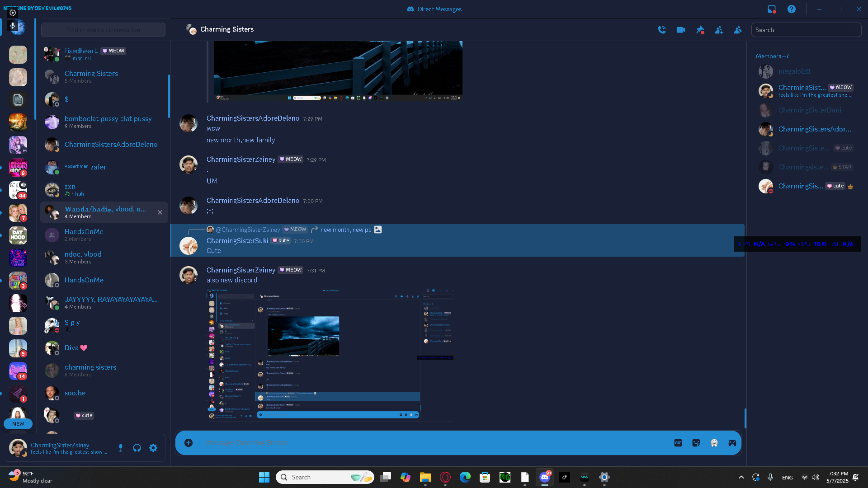
Task: Select the bomboclat group DM
Action: 108,122
